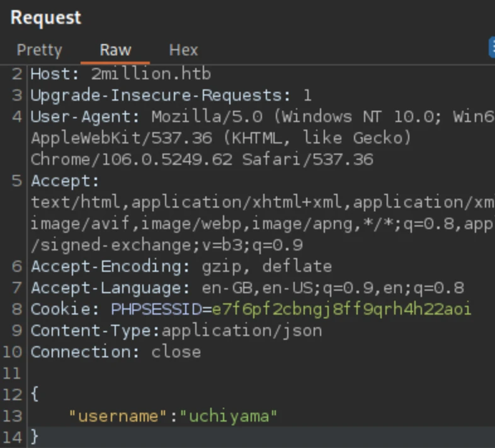The image size is (495, 448).
Task: Click the "username" JSON key
Action: tap(118, 417)
